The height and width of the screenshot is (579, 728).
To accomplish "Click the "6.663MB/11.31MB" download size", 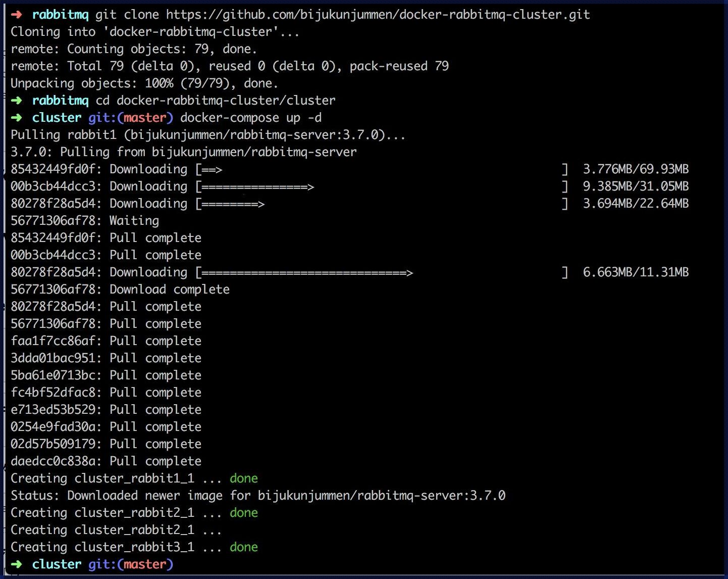I will point(636,272).
